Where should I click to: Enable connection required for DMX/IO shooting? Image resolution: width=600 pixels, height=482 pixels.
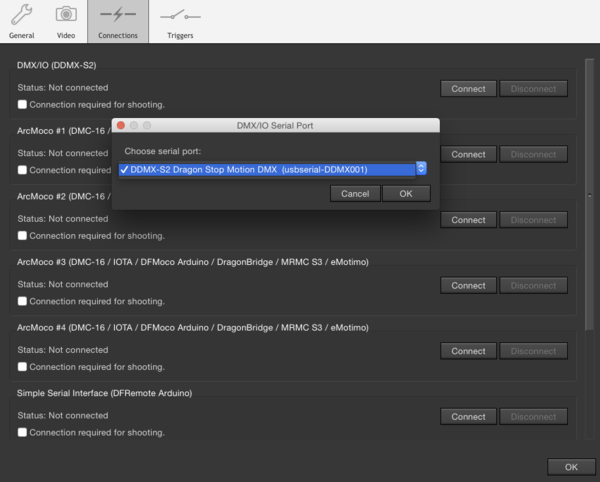23,104
